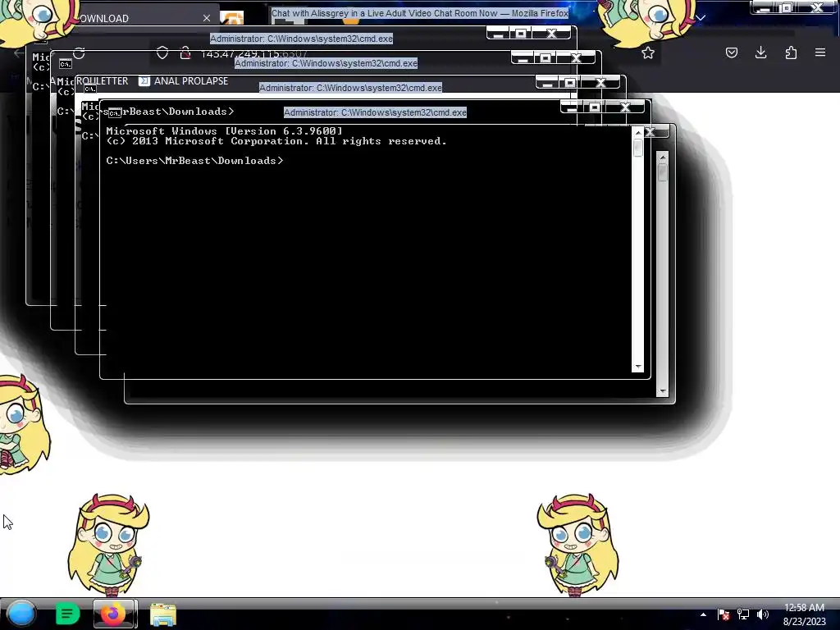Close the second cmd window in the stack
Viewport: 840px width, 630px height.
[x=600, y=83]
